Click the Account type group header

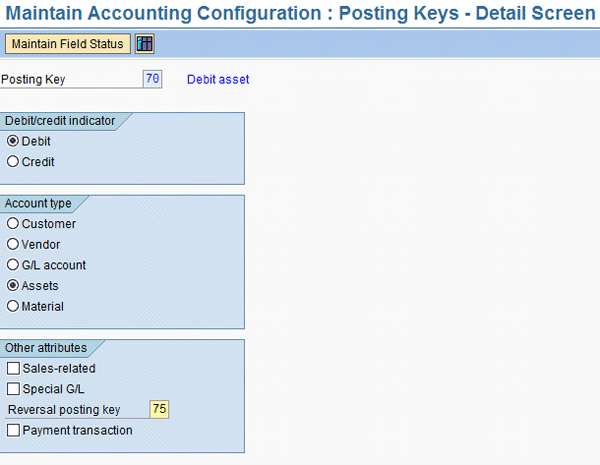coord(39,203)
